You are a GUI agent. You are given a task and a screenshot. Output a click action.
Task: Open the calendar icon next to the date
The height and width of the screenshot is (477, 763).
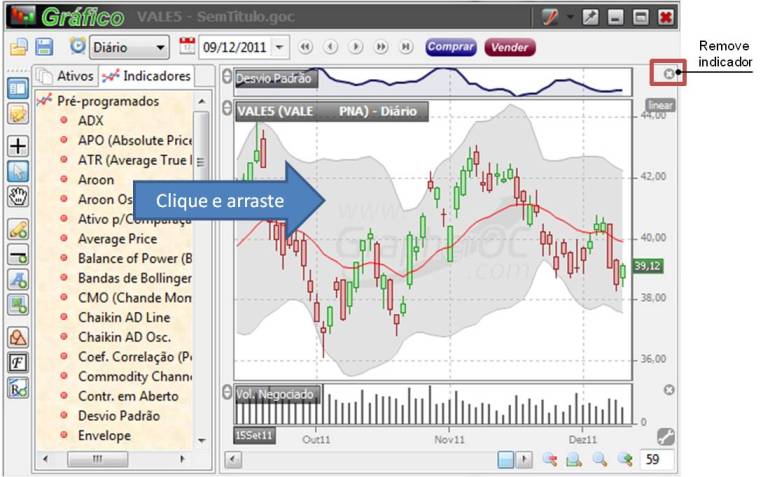tap(187, 46)
